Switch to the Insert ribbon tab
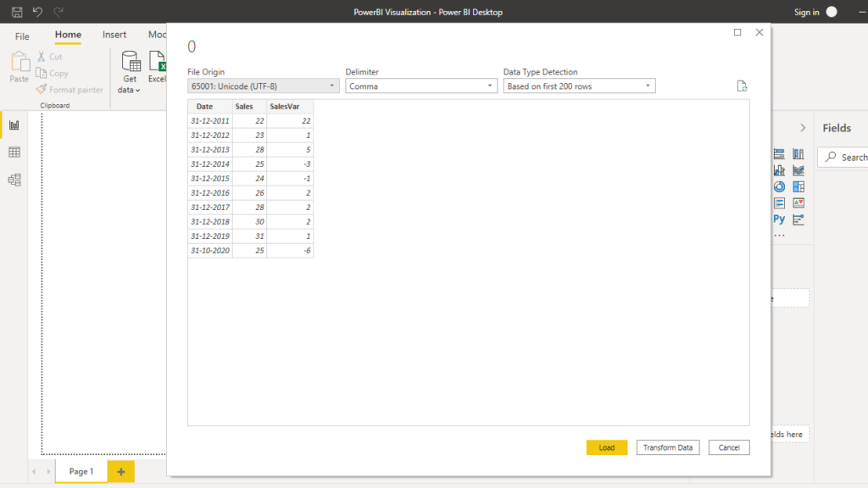The height and width of the screenshot is (488, 868). pos(114,35)
